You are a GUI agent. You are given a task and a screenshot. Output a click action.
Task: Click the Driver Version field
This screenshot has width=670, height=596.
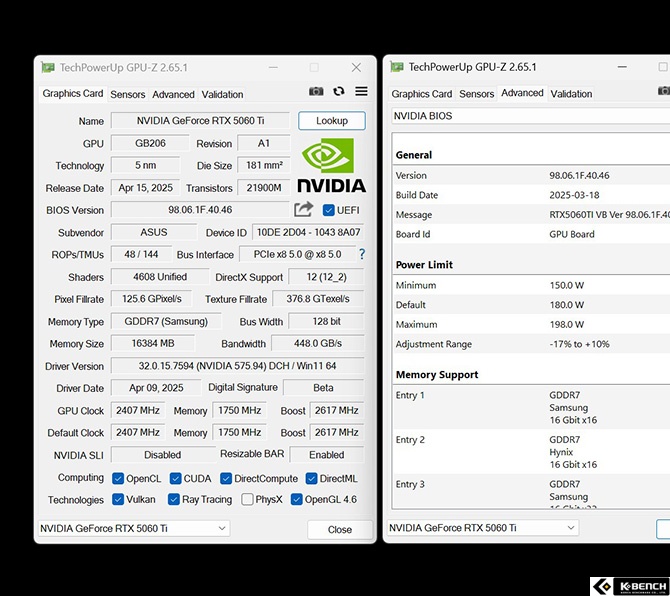pyautogui.click(x=238, y=366)
